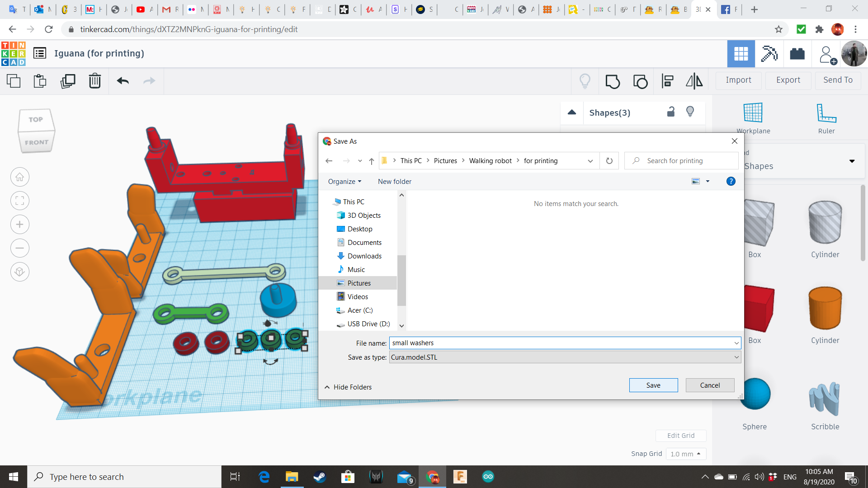868x488 pixels.
Task: Open the Blocks pickaxe view
Action: click(769, 54)
